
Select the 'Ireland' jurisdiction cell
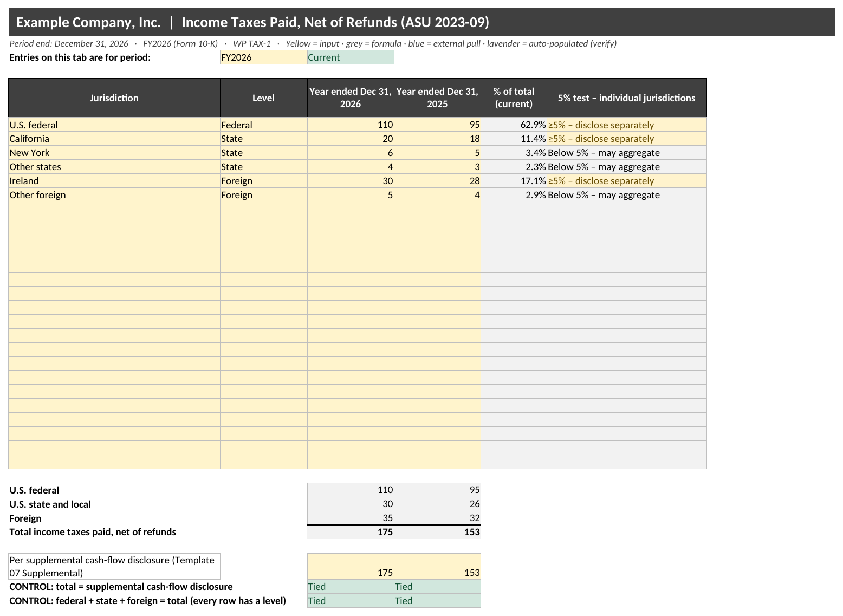(x=114, y=181)
